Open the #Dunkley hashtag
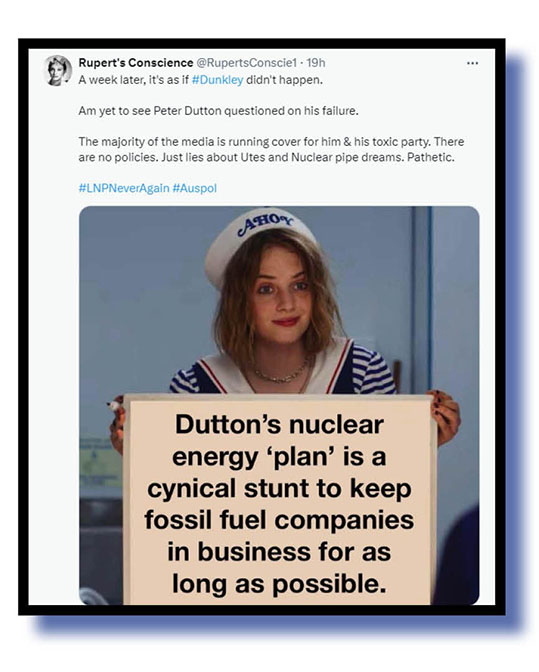Viewport: 539px width, 672px height. (218, 80)
